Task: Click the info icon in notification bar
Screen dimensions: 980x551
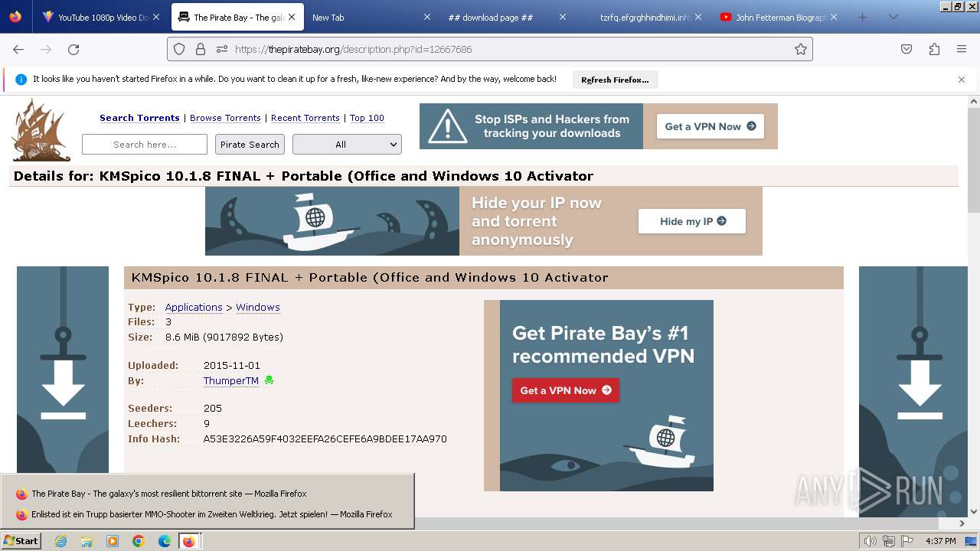Action: 21,79
